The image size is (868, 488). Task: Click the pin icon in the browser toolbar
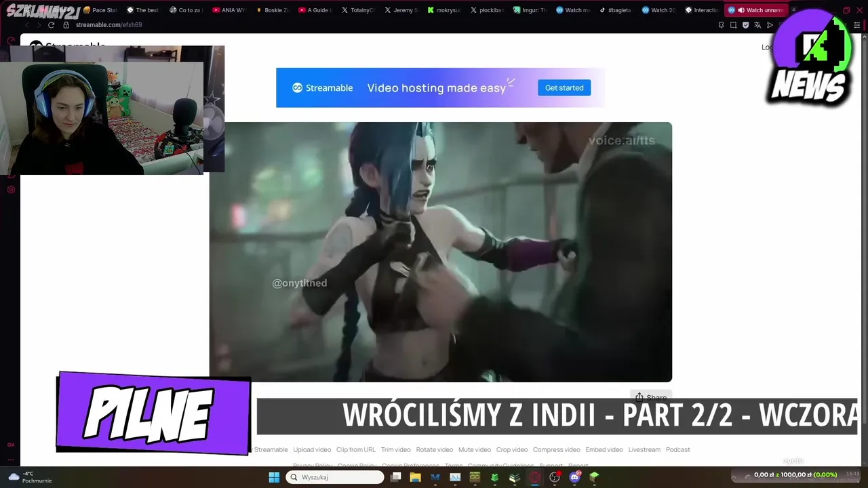[721, 25]
